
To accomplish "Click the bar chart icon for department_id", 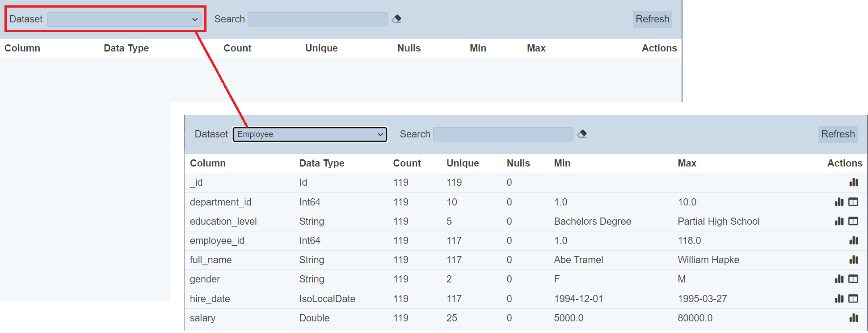I will (839, 202).
